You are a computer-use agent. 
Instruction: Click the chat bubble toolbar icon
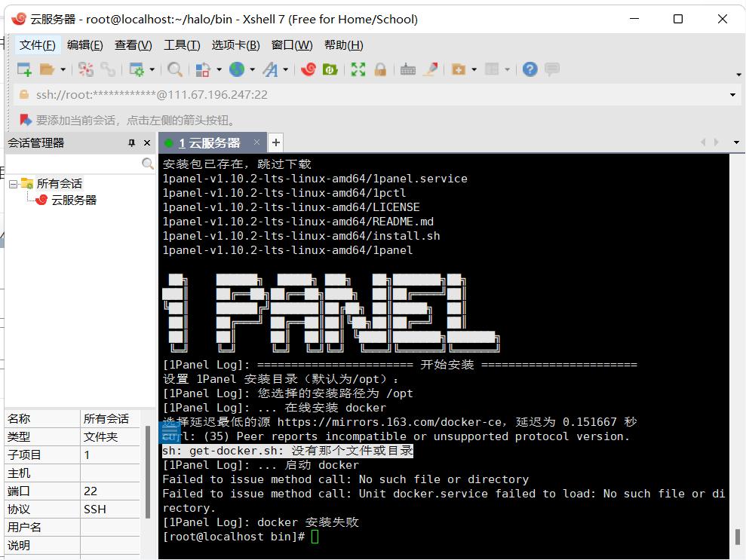tap(552, 69)
